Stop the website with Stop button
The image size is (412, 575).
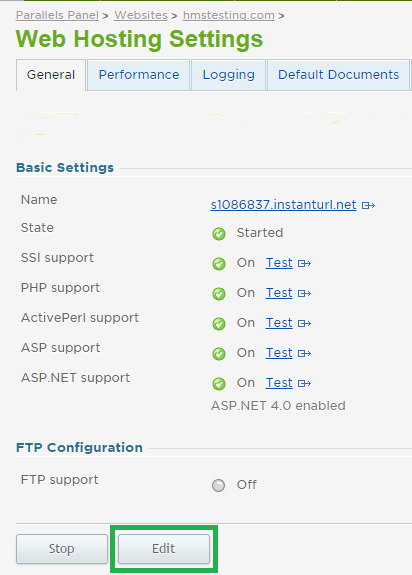tap(62, 549)
